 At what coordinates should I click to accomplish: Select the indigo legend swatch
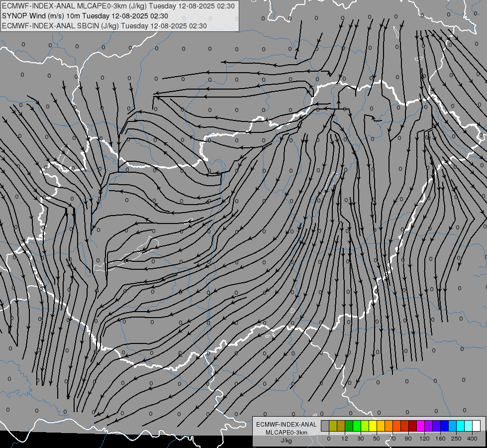point(436,426)
